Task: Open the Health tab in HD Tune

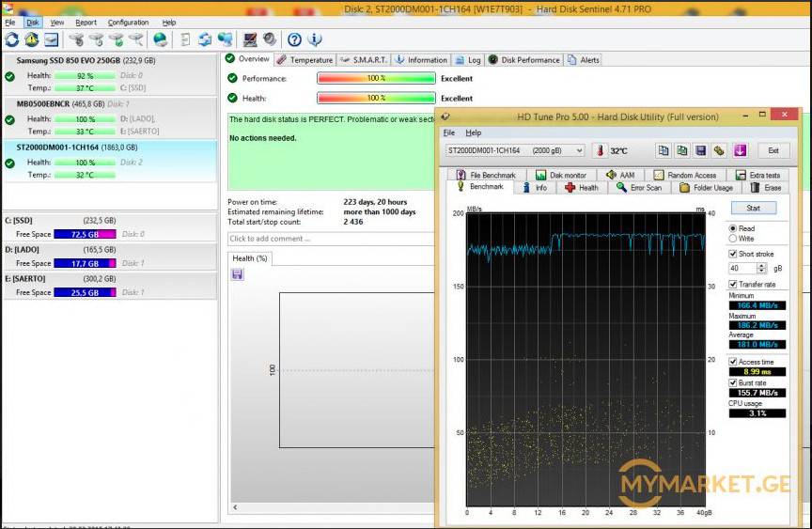Action: 582,187
